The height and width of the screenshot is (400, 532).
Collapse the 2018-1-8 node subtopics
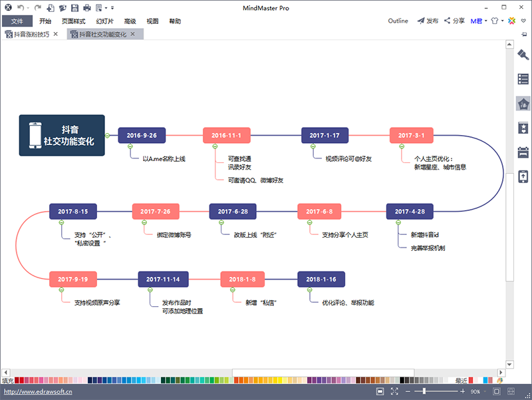pos(233,290)
